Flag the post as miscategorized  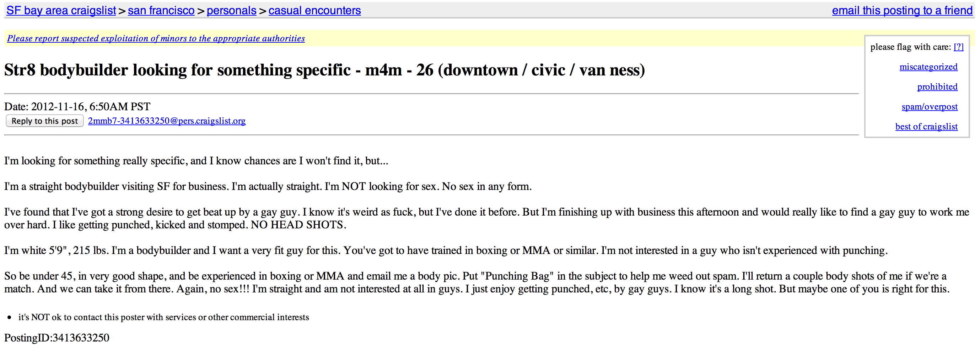[x=928, y=67]
